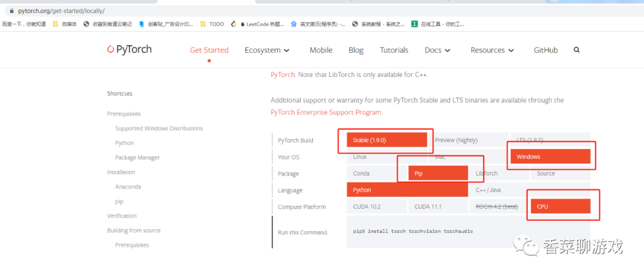Jump to pip shortcut in sidebar
644x275 pixels.
click(x=119, y=202)
